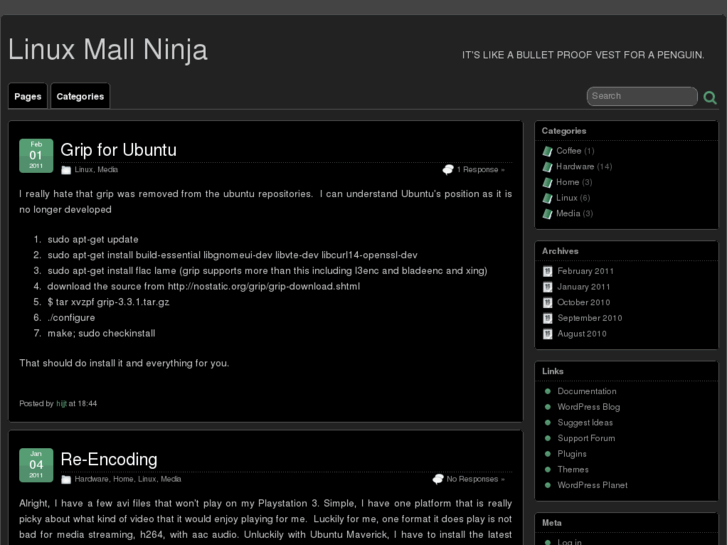727x545 pixels.
Task: Focus the Search input field
Action: pyautogui.click(x=642, y=96)
